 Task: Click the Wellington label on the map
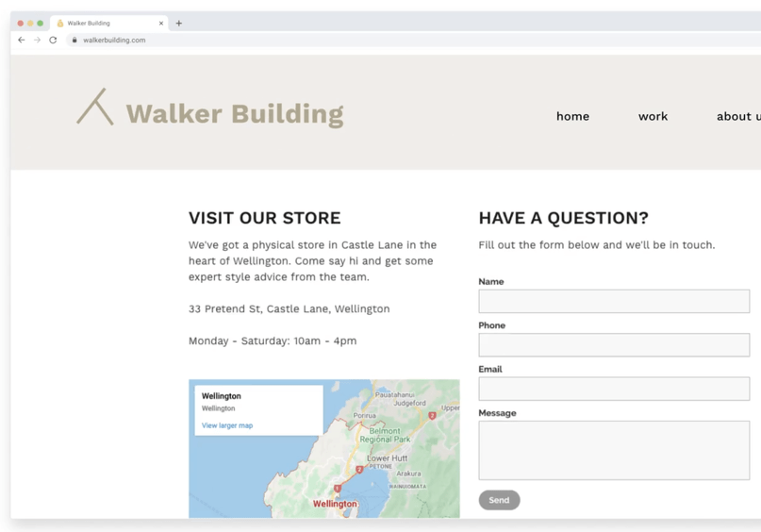pyautogui.click(x=335, y=504)
